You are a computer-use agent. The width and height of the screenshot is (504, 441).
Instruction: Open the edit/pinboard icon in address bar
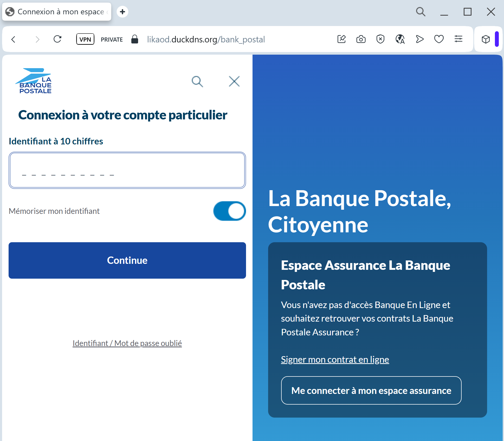(x=341, y=39)
